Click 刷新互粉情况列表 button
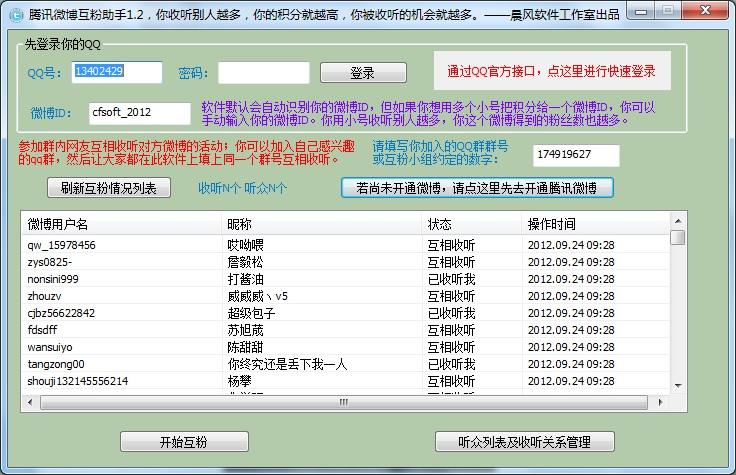736x475 pixels. pyautogui.click(x=108, y=188)
